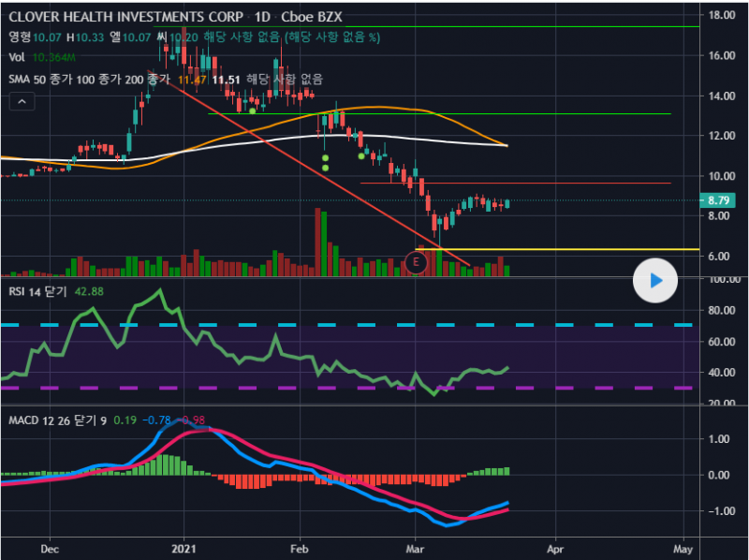Click the May date axis label
Image resolution: width=749 pixels, height=560 pixels.
point(683,549)
